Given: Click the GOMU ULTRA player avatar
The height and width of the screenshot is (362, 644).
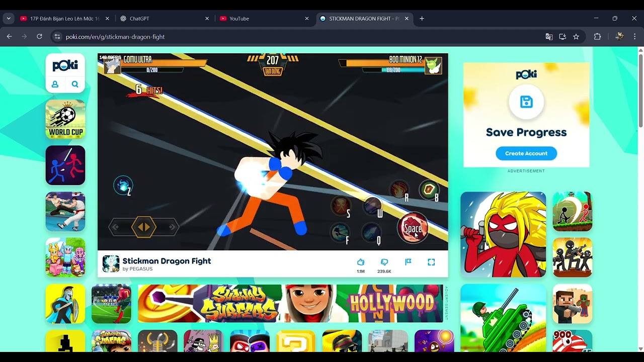Looking at the screenshot, I should pyautogui.click(x=112, y=65).
